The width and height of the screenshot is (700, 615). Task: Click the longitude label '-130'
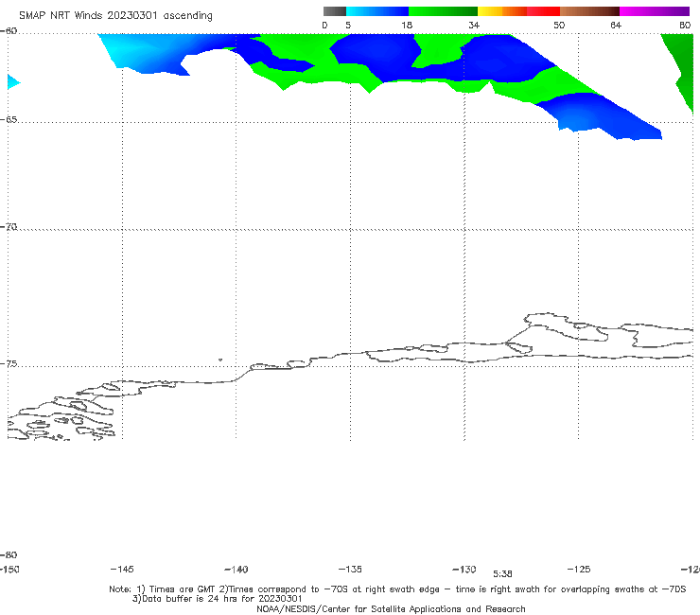coord(464,569)
